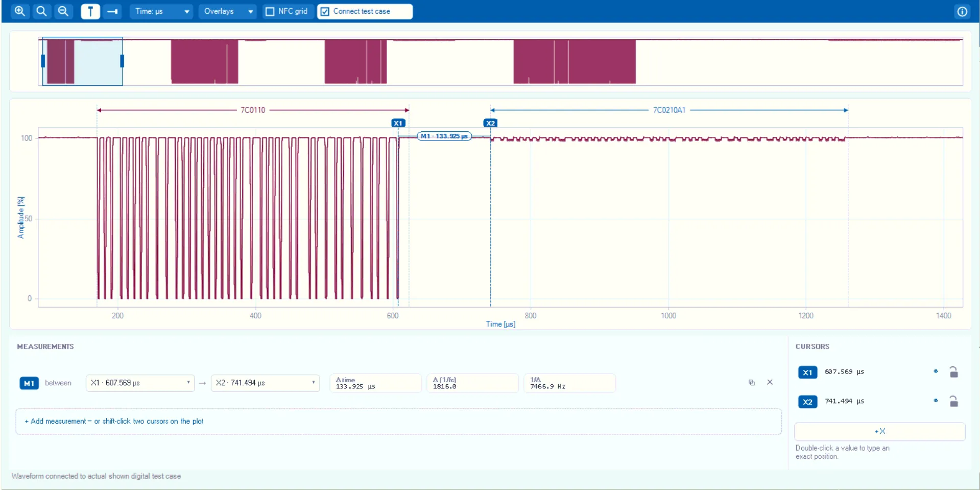Click the X2 badge in Cursors panel
Screen dimensions: 980x490
[x=807, y=402]
